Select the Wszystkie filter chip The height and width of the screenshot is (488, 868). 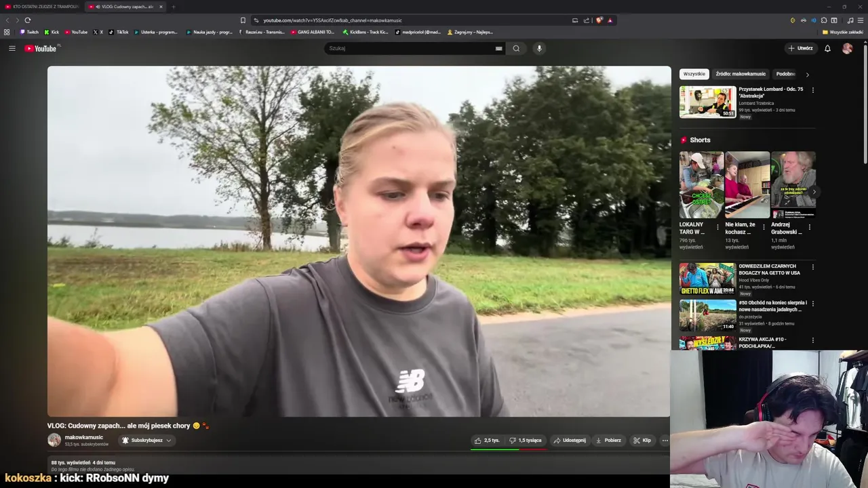pyautogui.click(x=694, y=74)
